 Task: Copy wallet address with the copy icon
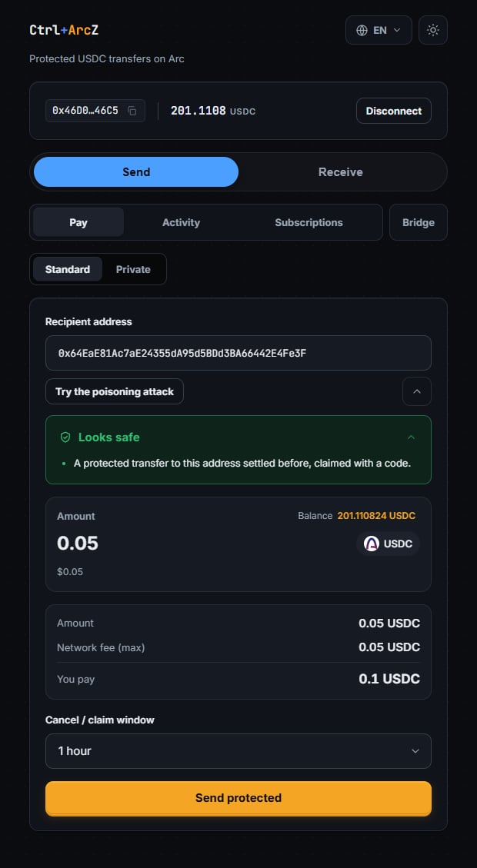(132, 111)
